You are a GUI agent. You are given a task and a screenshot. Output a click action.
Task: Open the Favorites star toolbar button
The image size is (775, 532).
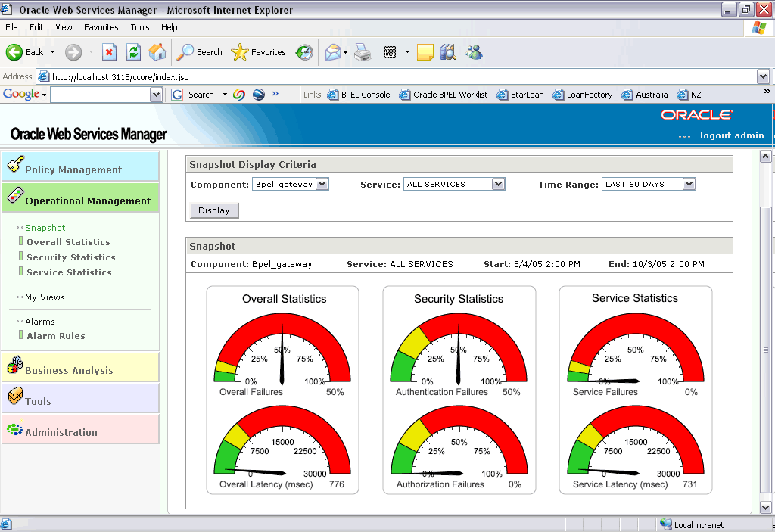point(259,52)
